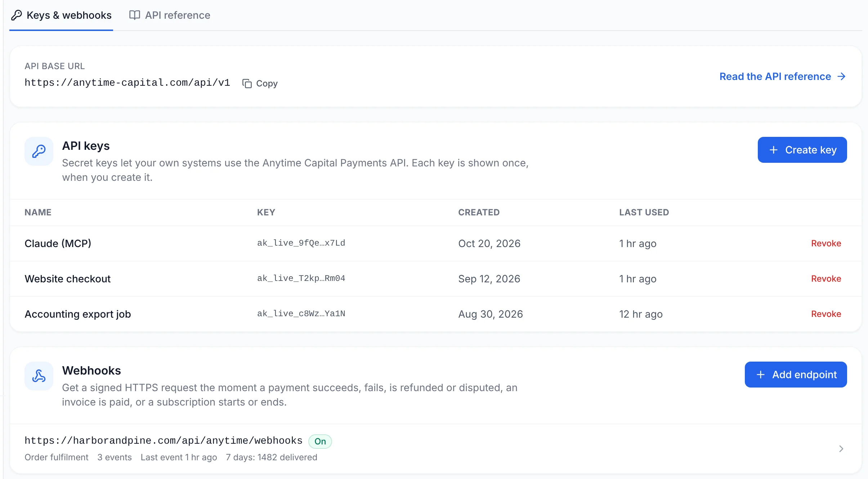Open the Read the API reference link
The image size is (868, 479).
tap(783, 76)
